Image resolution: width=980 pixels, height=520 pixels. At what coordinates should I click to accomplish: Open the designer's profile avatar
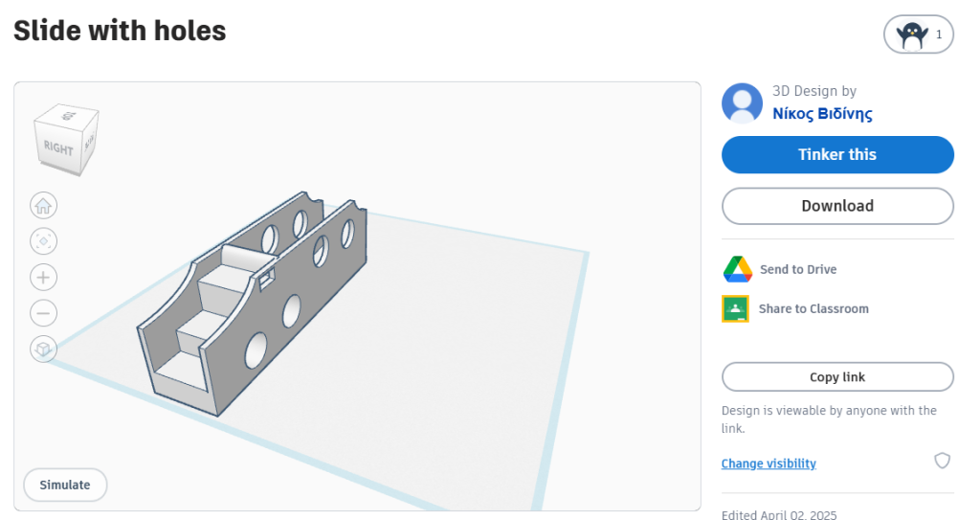click(x=742, y=102)
